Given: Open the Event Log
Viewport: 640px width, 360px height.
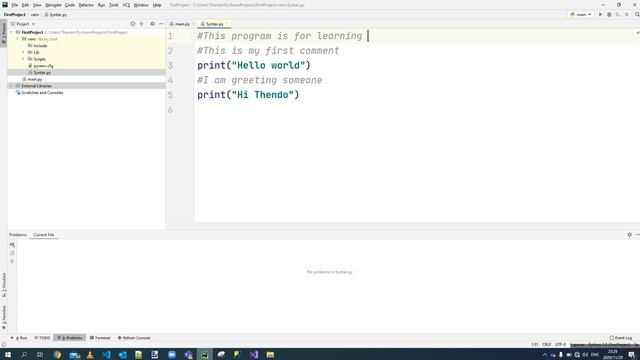Looking at the screenshot, I should pyautogui.click(x=620, y=338).
